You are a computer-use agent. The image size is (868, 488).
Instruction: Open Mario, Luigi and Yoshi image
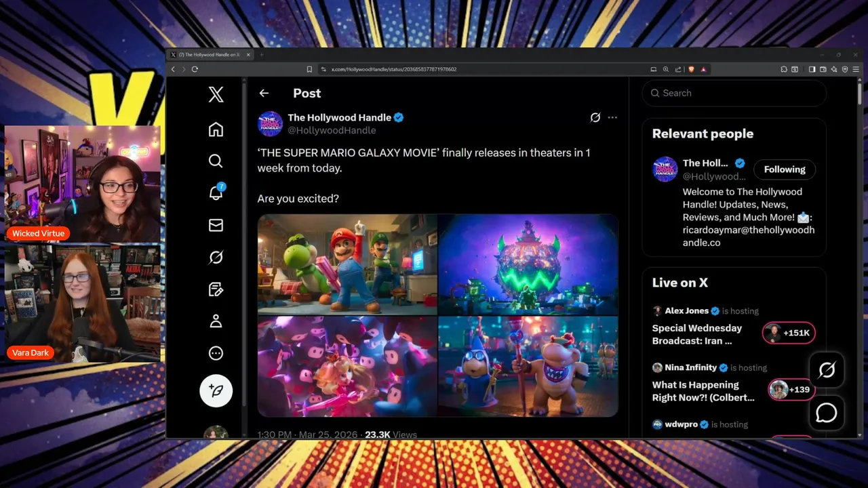tap(347, 264)
